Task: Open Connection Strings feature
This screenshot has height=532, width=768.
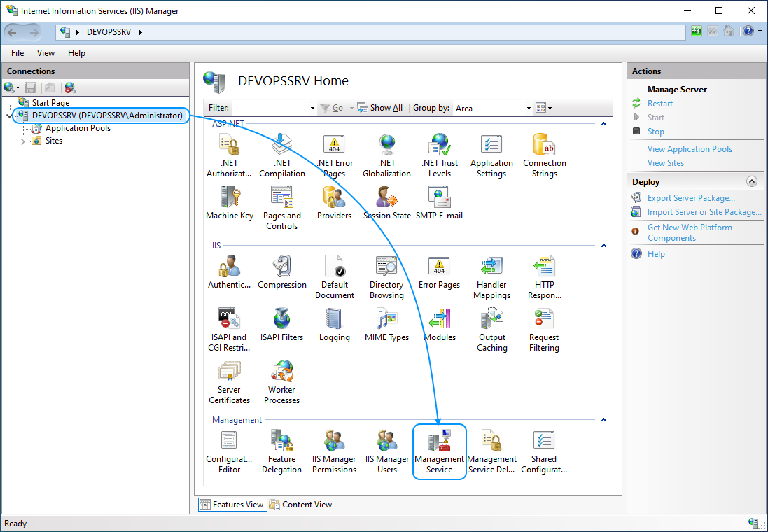Action: [x=544, y=156]
